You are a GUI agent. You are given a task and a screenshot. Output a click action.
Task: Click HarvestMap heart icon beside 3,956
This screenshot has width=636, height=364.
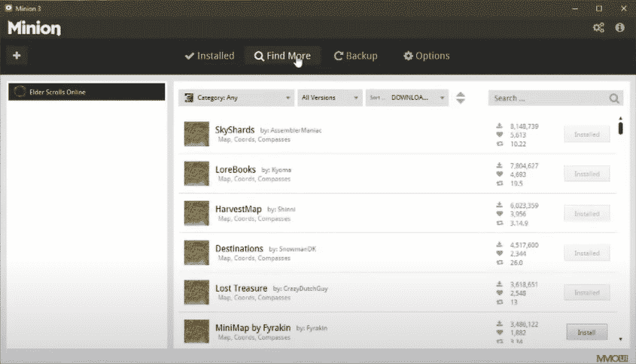point(499,214)
